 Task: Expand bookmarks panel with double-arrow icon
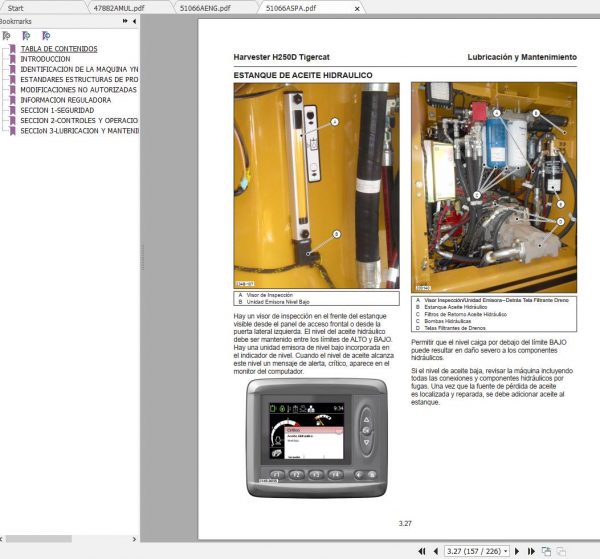(125, 21)
